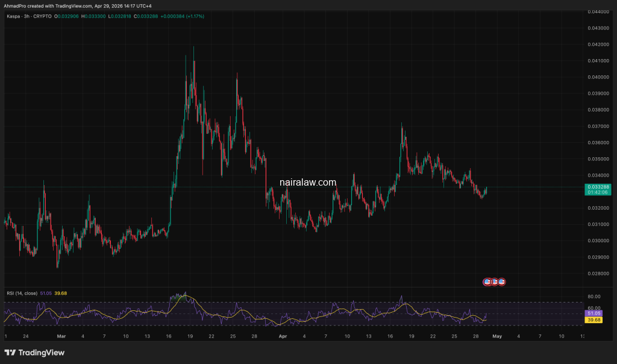
Task: Select the Apr label on time axis
Action: 283,336
